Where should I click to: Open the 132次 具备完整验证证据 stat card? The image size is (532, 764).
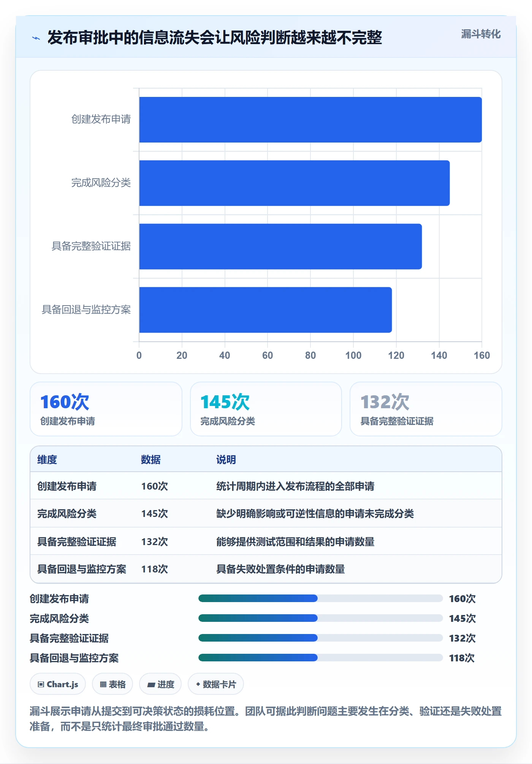pos(426,409)
